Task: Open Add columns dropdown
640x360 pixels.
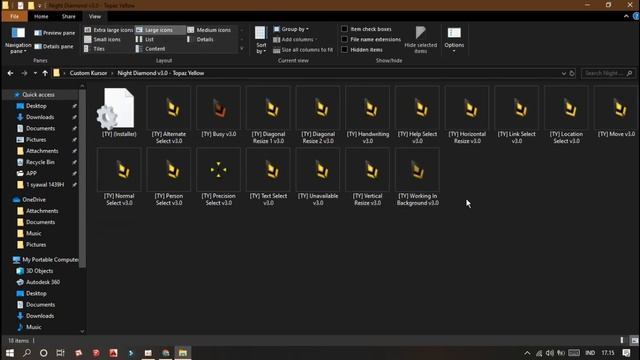Action: [x=295, y=39]
